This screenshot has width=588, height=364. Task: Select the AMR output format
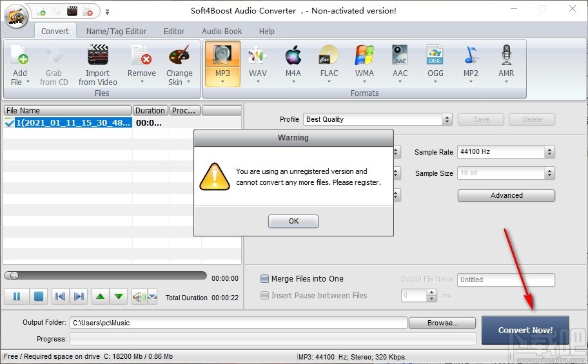(x=506, y=64)
